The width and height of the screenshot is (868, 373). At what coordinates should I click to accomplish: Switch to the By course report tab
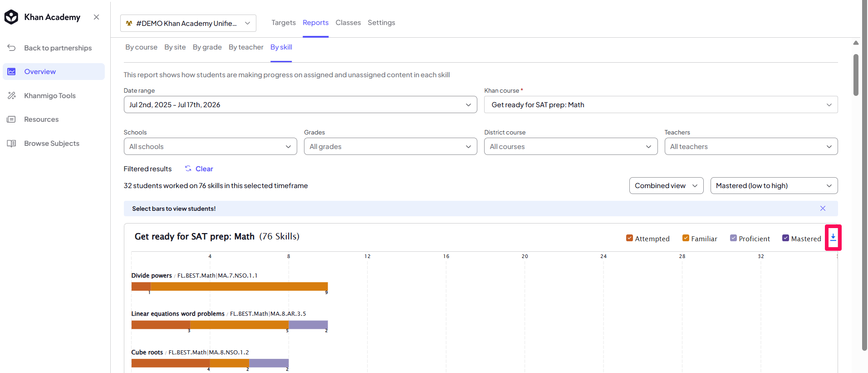click(142, 47)
